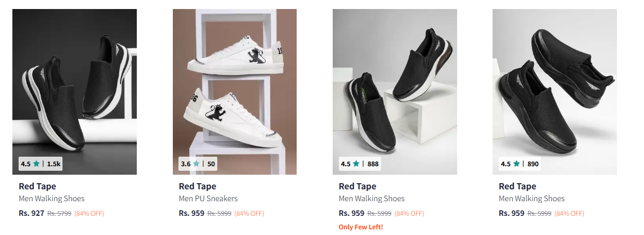644x235 pixels.
Task: Click the Red Tape brand above Men PU Sneakers
Action: 197,186
